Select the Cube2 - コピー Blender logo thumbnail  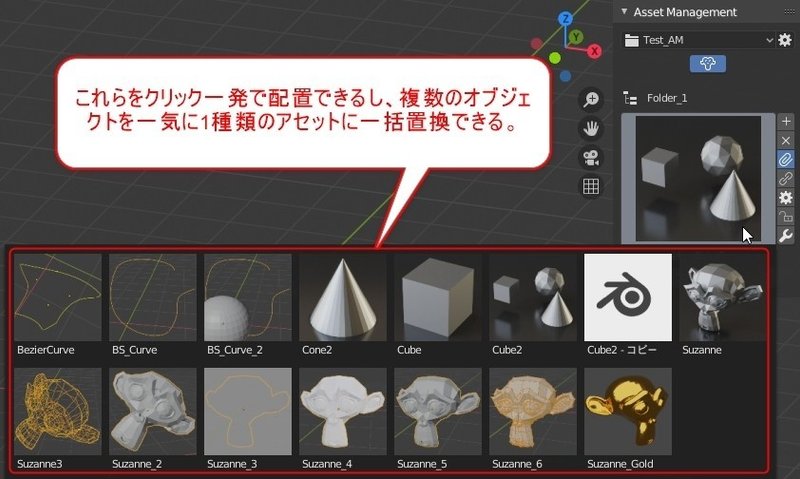click(628, 297)
